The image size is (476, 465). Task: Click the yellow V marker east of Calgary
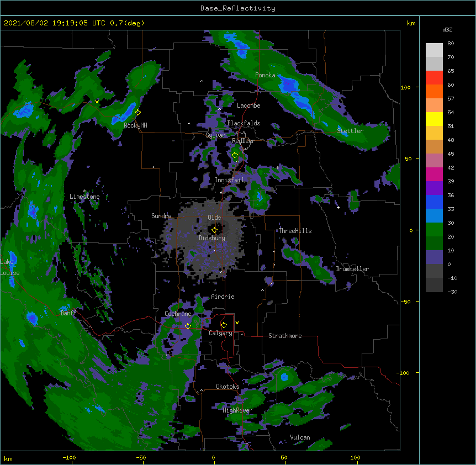click(237, 323)
